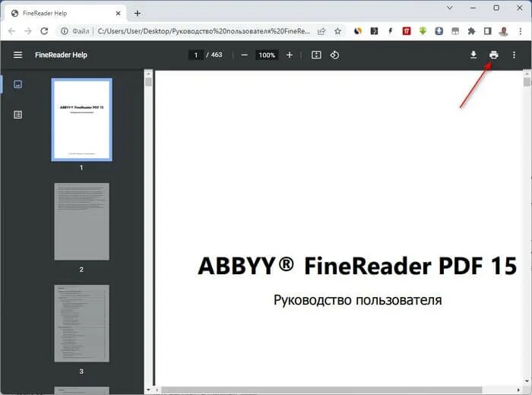This screenshot has height=395, width=532.
Task: Select page 1 thumbnail
Action: coord(82,119)
